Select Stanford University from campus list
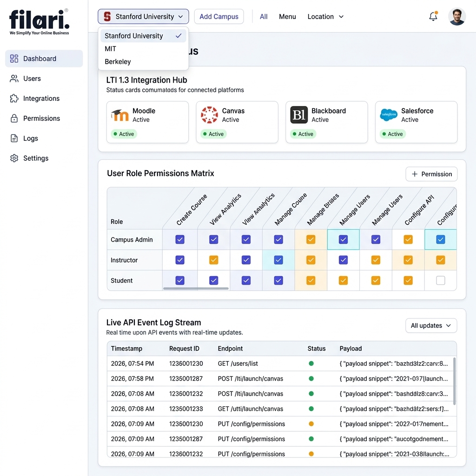This screenshot has height=476, width=476. tap(143, 36)
